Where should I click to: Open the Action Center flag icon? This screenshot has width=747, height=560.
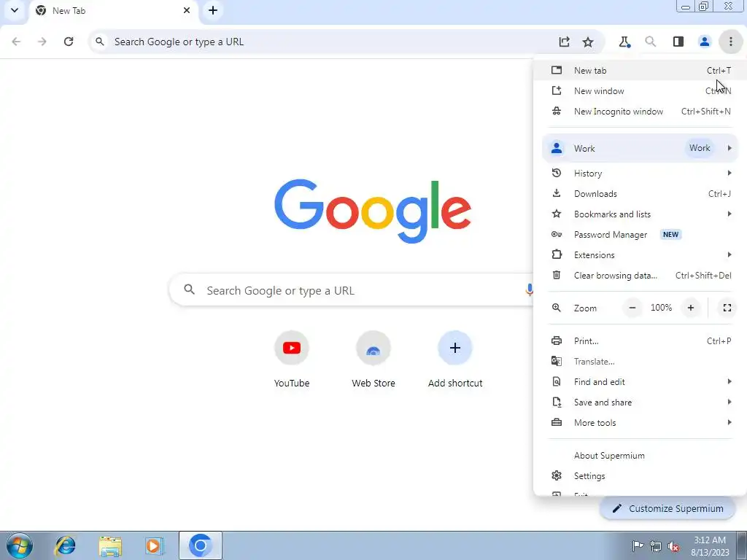pyautogui.click(x=638, y=546)
